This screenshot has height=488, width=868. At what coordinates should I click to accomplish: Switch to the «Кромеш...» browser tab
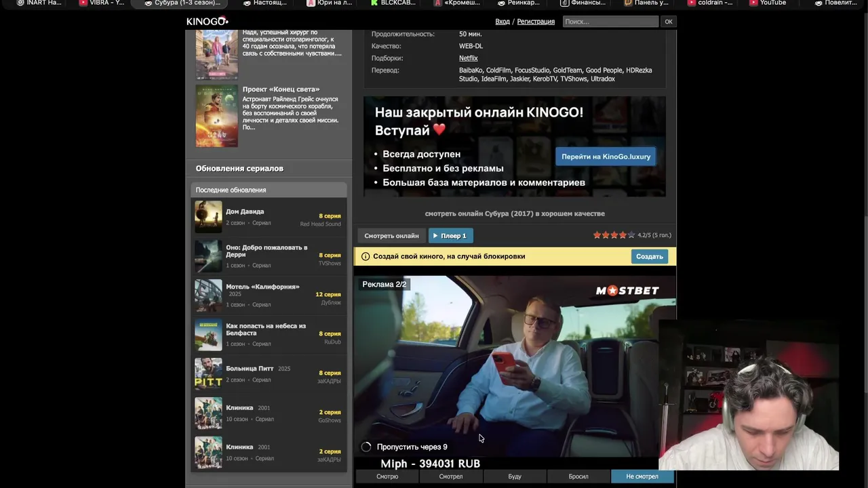pos(457,3)
